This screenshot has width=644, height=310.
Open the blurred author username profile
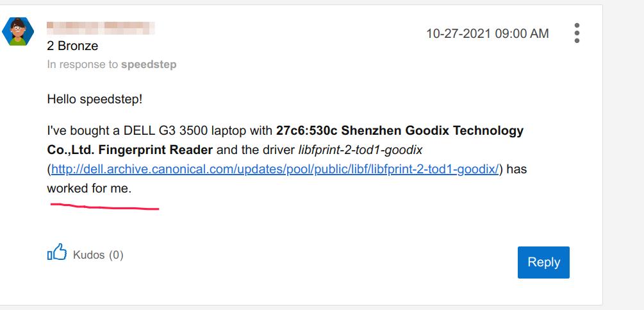point(101,28)
